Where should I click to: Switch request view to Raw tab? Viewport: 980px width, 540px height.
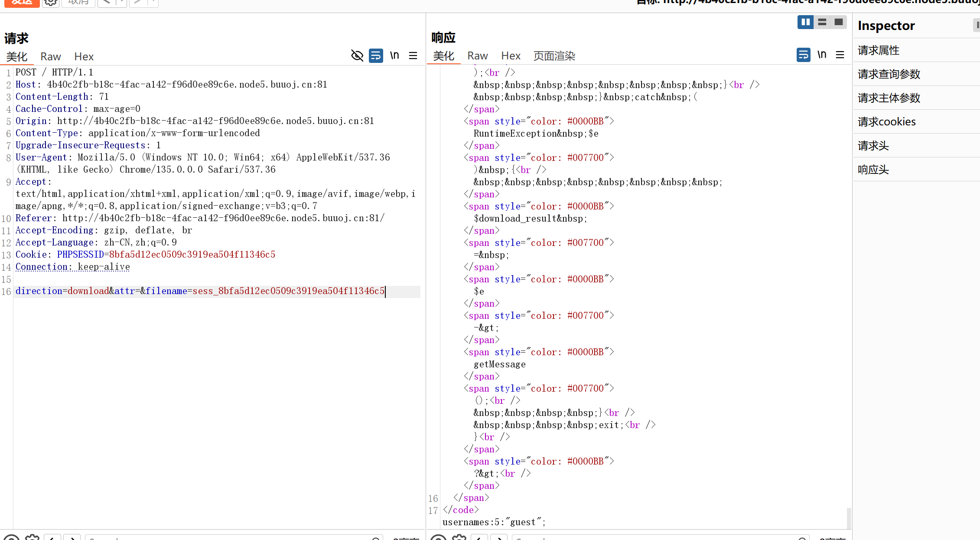pyautogui.click(x=51, y=56)
